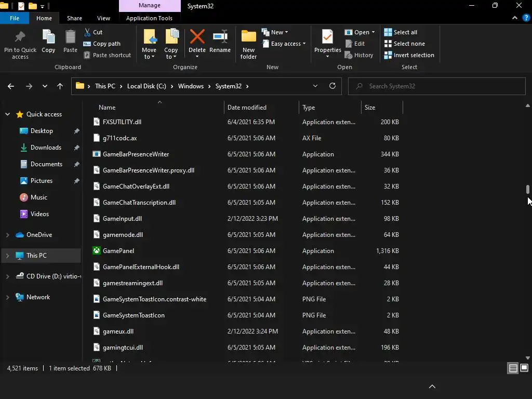Click Invert selection

click(409, 55)
